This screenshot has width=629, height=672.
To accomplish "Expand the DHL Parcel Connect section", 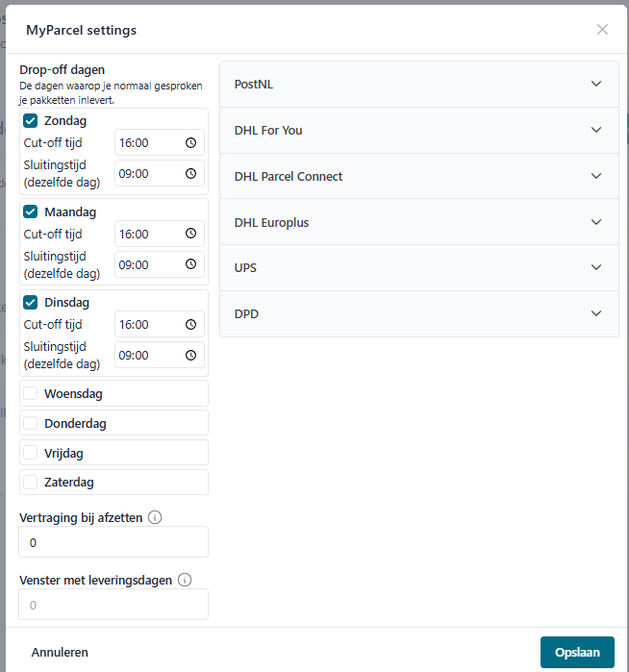I will click(x=418, y=176).
